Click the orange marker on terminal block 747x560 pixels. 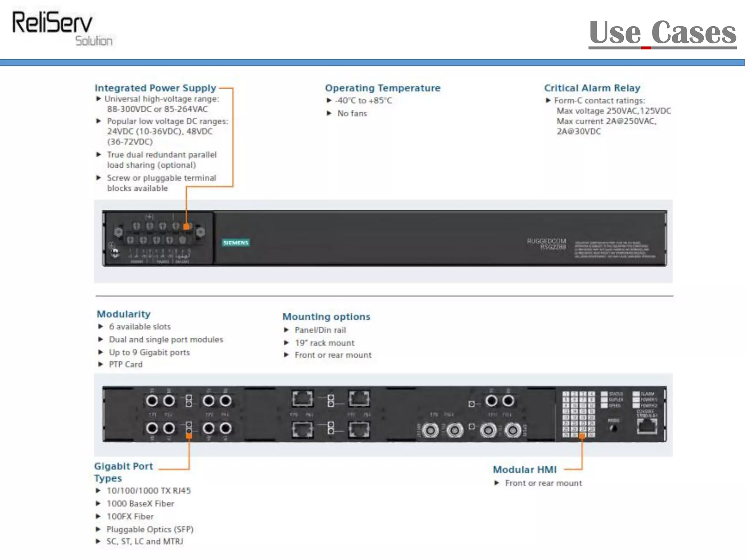coord(186,226)
